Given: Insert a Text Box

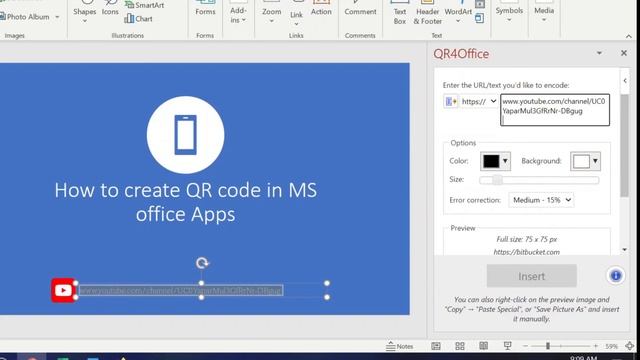Looking at the screenshot, I should pos(400,16).
